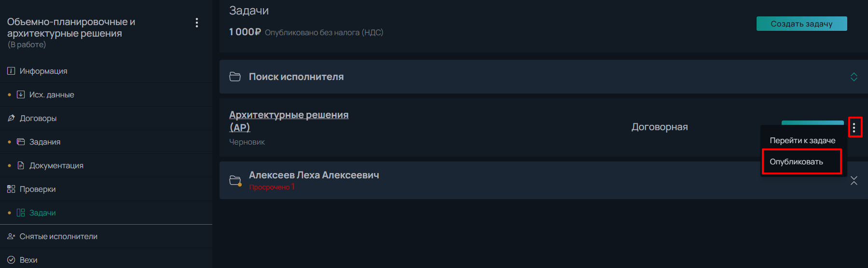
Task: Click the Информация sidebar icon
Action: [x=11, y=71]
